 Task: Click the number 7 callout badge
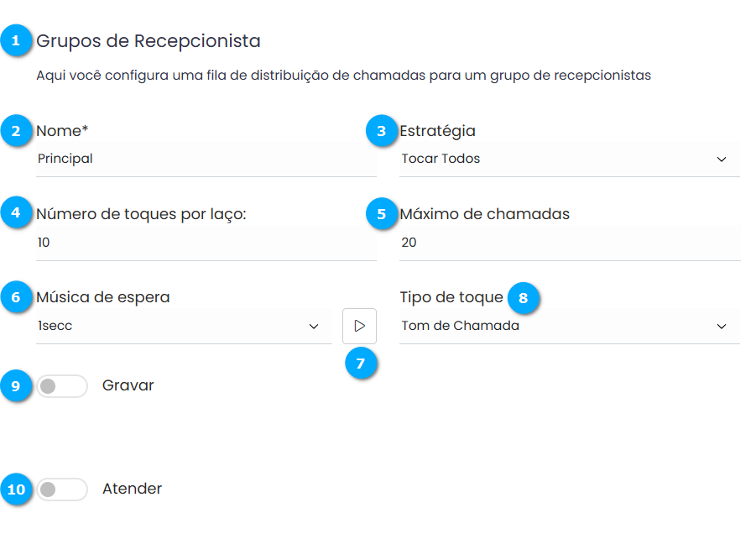(x=361, y=364)
